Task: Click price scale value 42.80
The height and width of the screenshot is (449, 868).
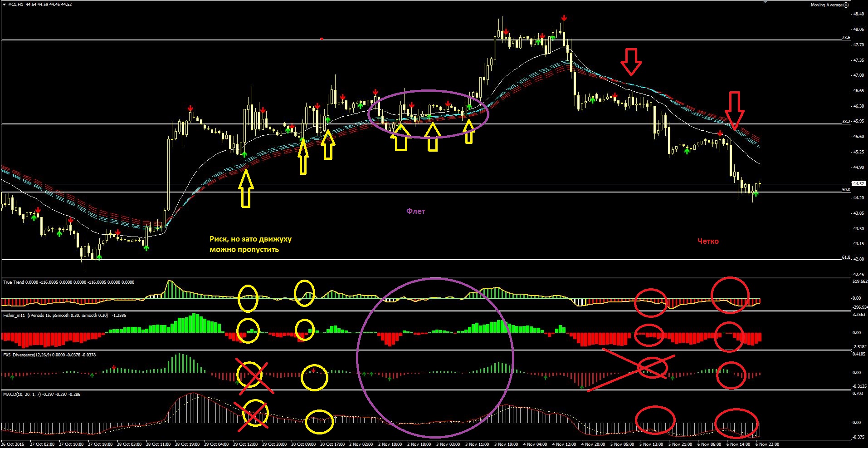Action: (x=858, y=259)
